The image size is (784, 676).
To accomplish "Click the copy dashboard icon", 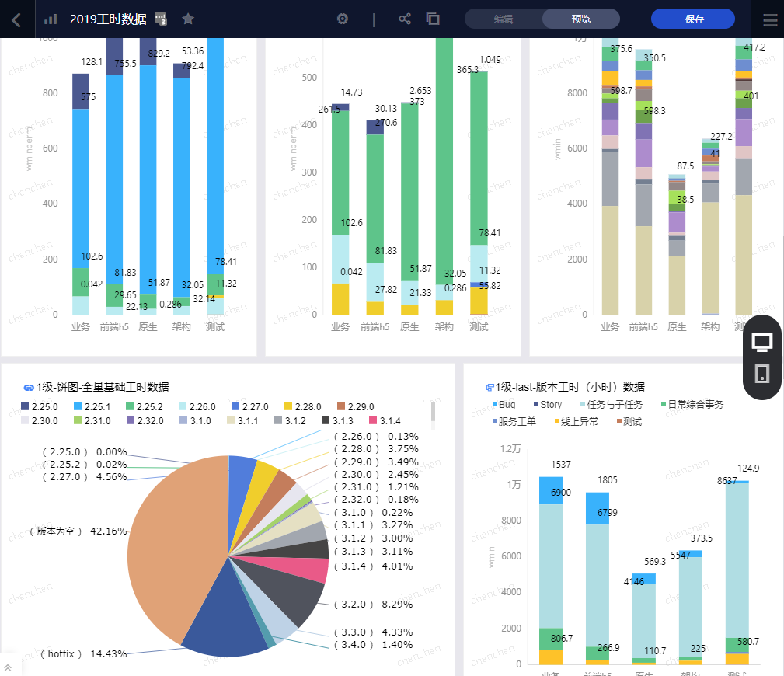I will pos(433,19).
